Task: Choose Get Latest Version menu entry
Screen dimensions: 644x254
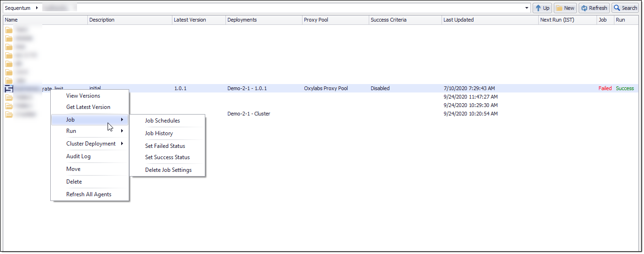Action: 88,107
